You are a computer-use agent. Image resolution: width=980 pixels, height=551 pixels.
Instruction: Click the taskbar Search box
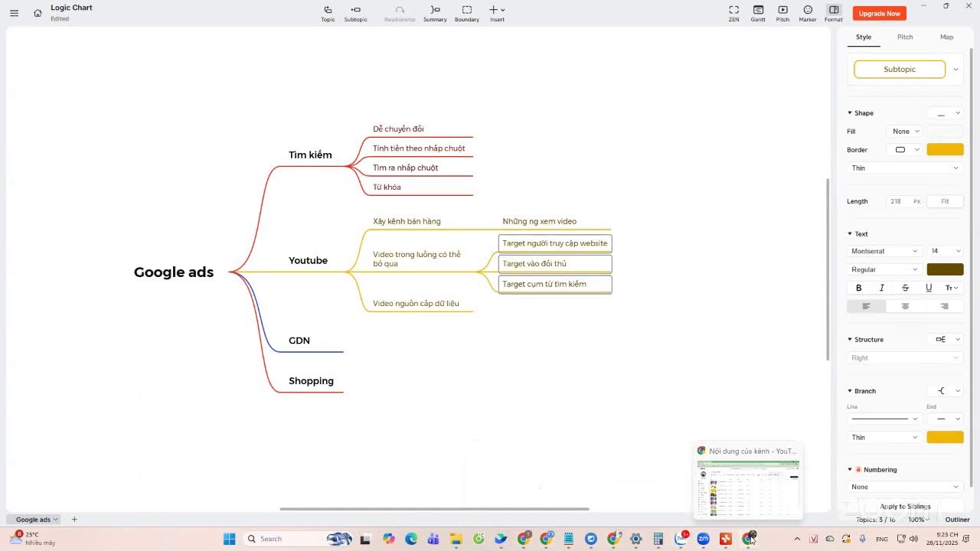[x=299, y=539]
